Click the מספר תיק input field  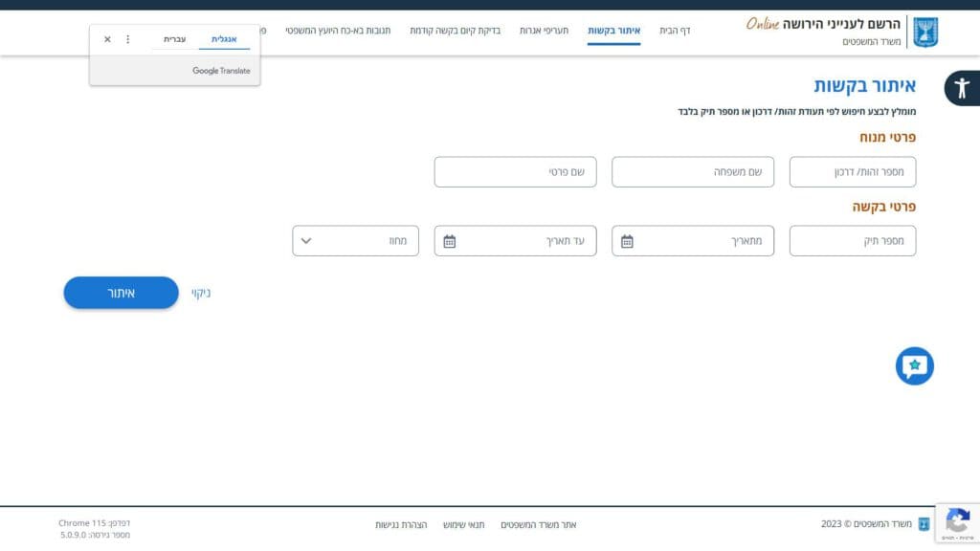852,241
